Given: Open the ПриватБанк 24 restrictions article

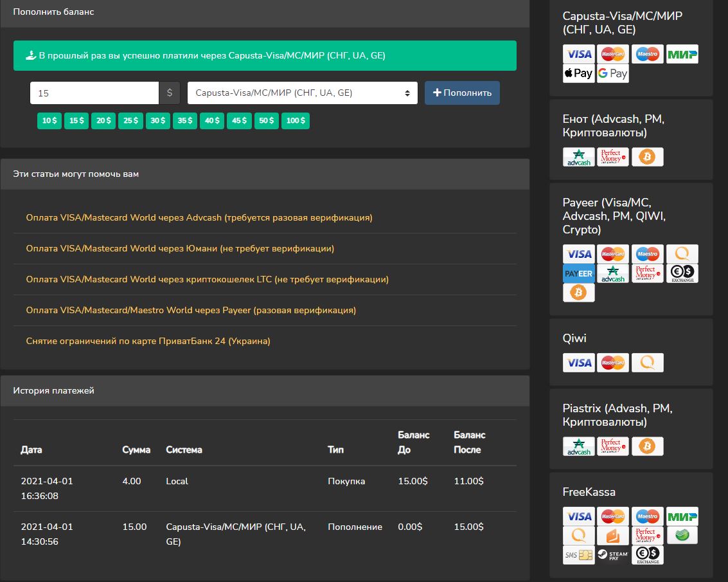Looking at the screenshot, I should (148, 341).
